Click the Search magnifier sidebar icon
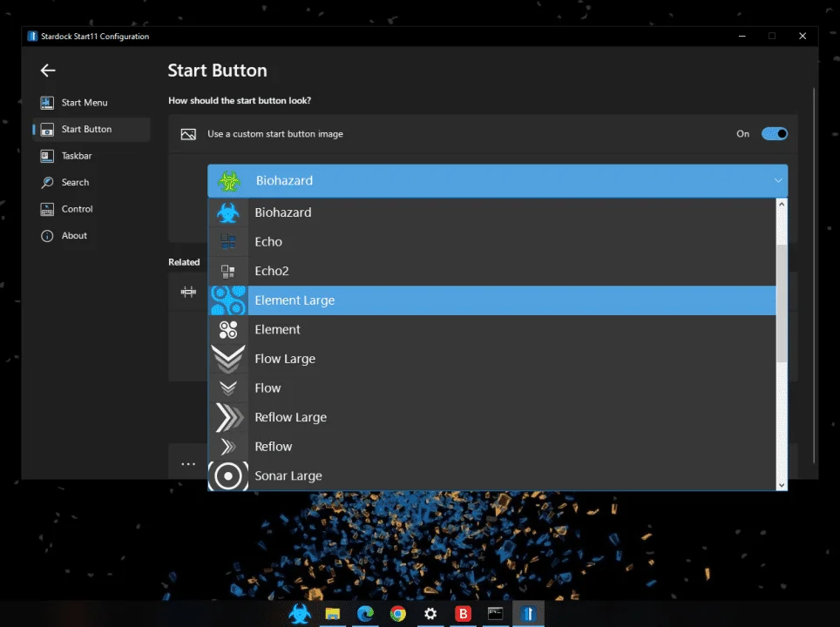Viewport: 840px width, 627px height. pyautogui.click(x=47, y=182)
